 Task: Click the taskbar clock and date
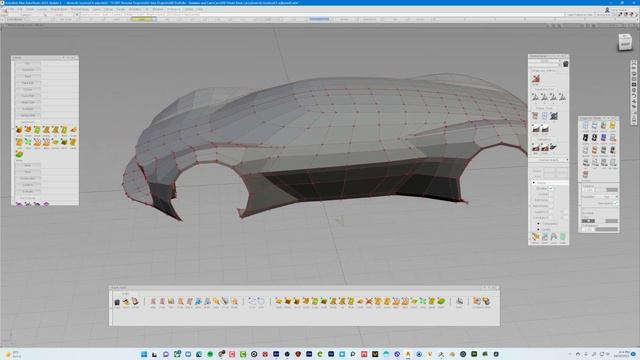pyautogui.click(x=623, y=354)
